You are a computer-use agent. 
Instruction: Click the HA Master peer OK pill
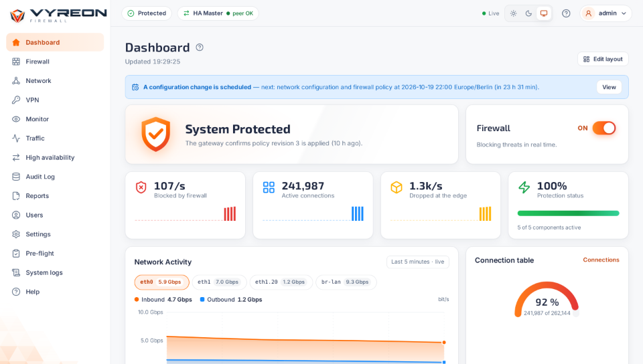coord(218,13)
